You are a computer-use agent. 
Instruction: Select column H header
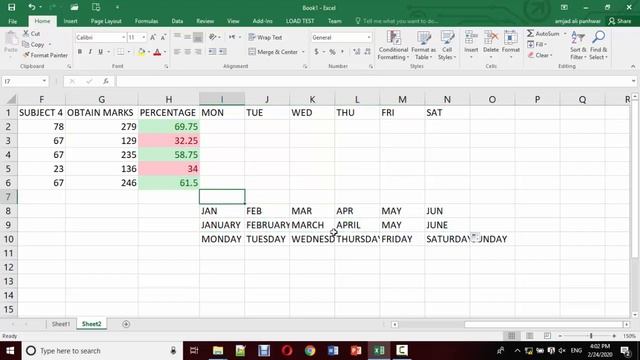click(169, 99)
